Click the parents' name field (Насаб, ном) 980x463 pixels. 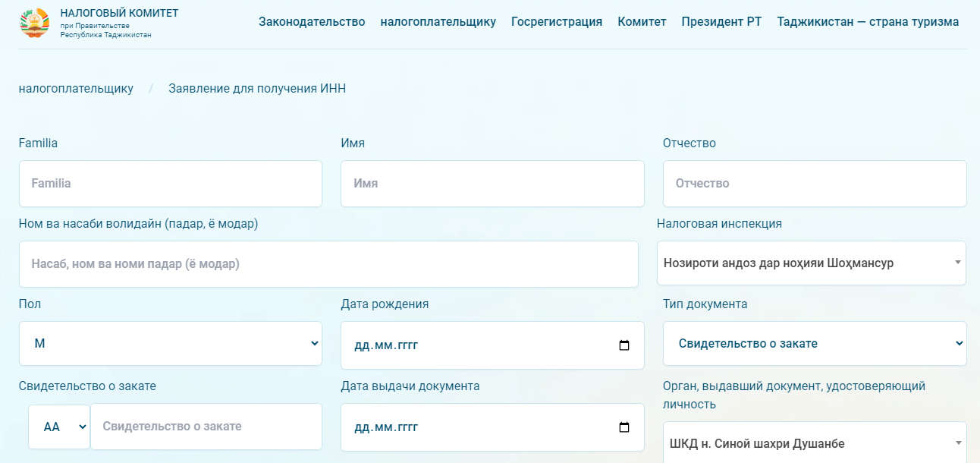[328, 264]
